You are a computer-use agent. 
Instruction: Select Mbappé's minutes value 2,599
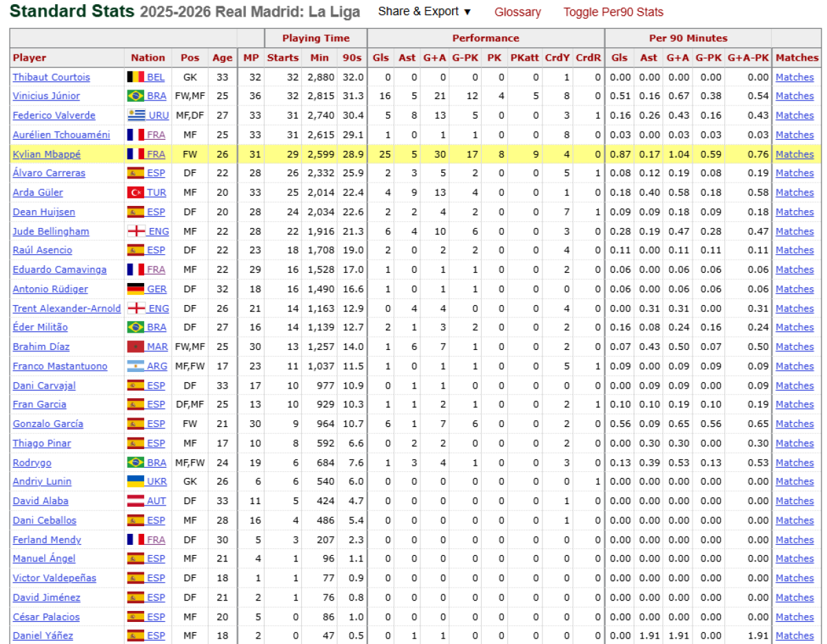point(320,154)
